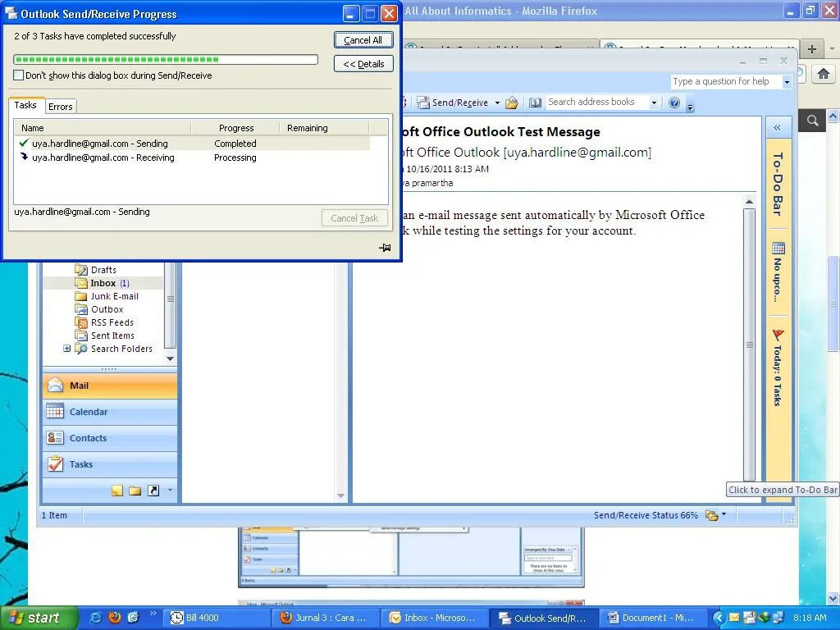Click the Search address books field
840x630 pixels.
click(x=596, y=102)
